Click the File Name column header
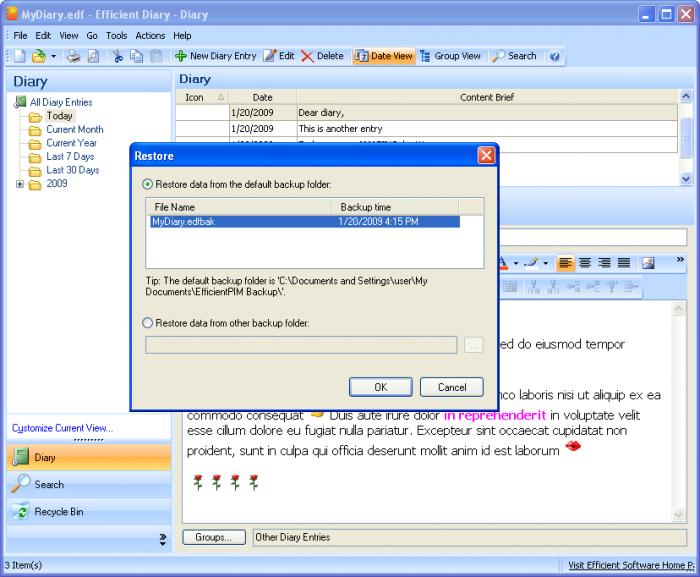Screen dimensions: 700x577 pyautogui.click(x=238, y=207)
